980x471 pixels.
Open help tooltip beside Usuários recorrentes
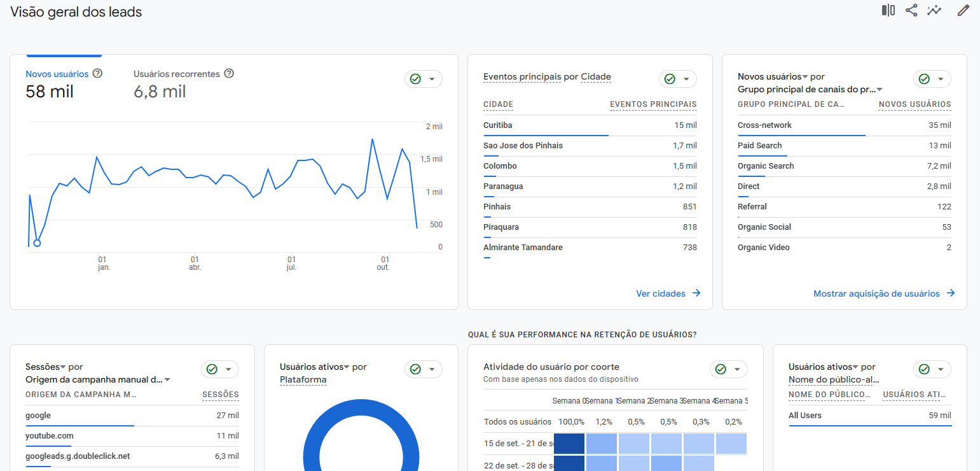[229, 73]
